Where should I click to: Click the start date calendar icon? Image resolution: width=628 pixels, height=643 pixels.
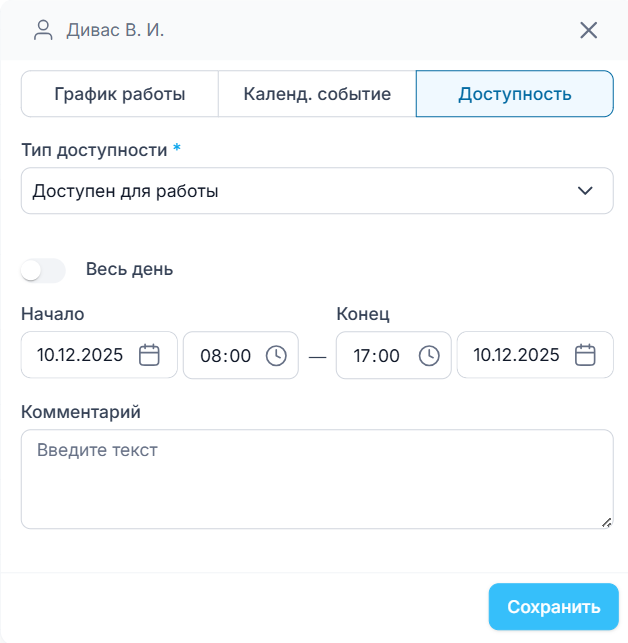click(x=149, y=355)
